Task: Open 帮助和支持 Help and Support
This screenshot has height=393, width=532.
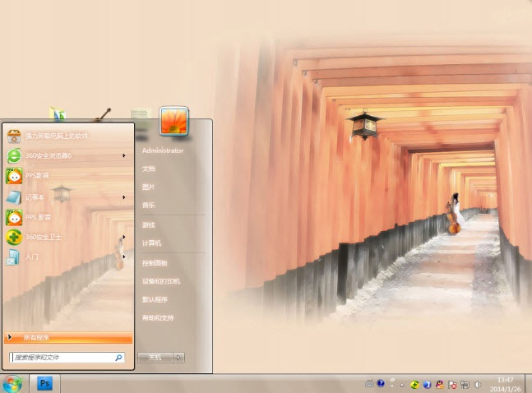Action: 158,318
